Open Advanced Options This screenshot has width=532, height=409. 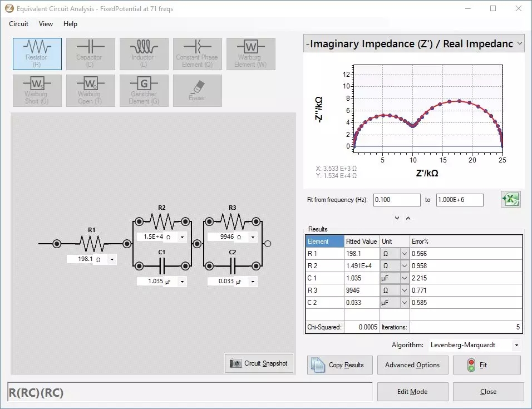412,365
